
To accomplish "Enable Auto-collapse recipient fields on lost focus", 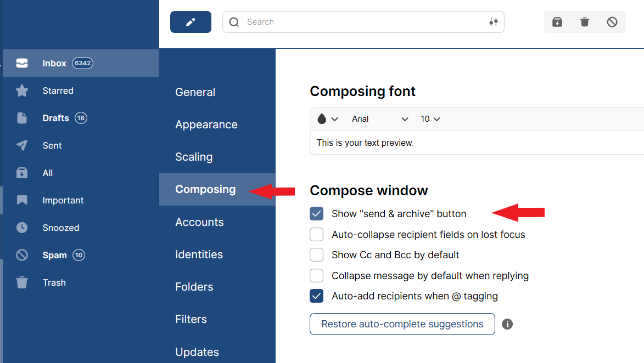I will (317, 235).
